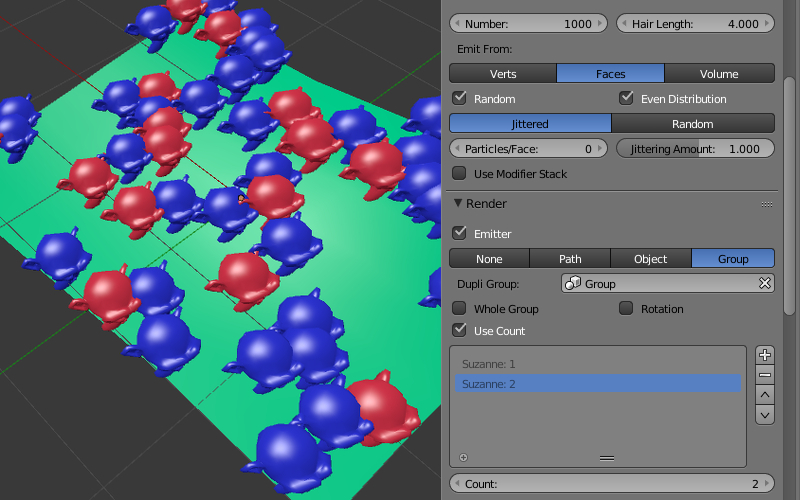Set render type to Object
The height and width of the screenshot is (500, 800).
pyautogui.click(x=650, y=258)
